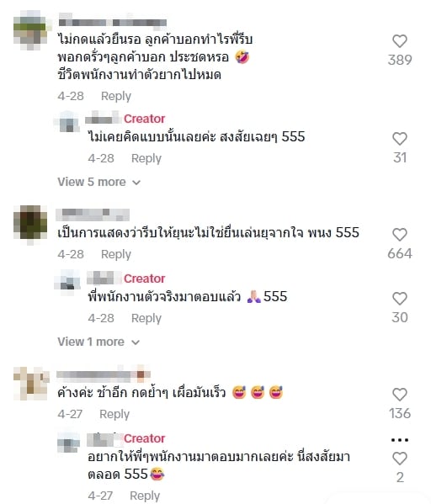Open the creator's avatar in first reply
This screenshot has width=431, height=504.
coord(68,121)
